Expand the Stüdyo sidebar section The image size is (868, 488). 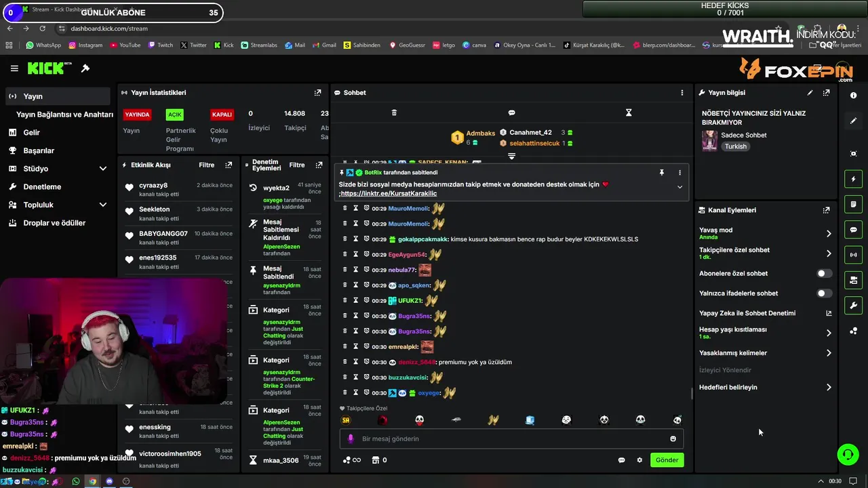coord(103,169)
